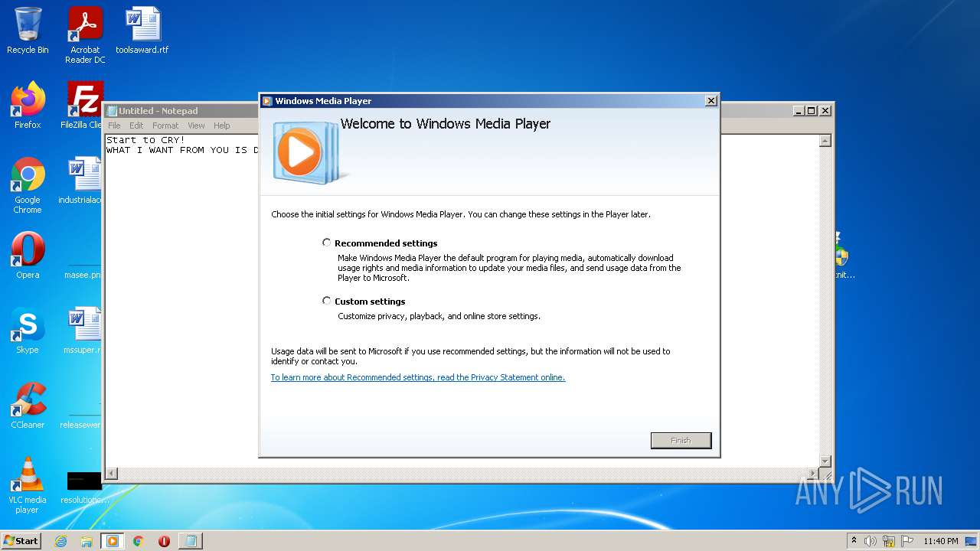The image size is (980, 551).
Task: Open the Start menu
Action: pyautogui.click(x=21, y=541)
